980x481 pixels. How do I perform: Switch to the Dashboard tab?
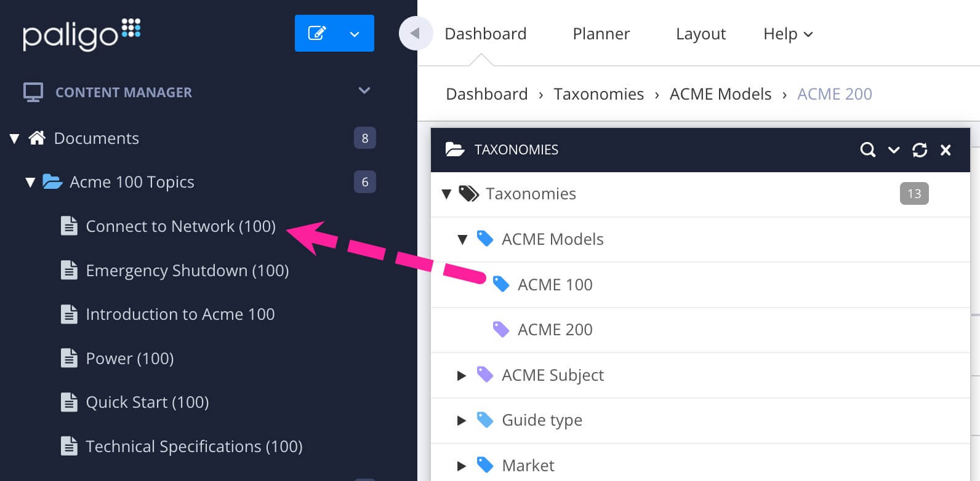[486, 34]
